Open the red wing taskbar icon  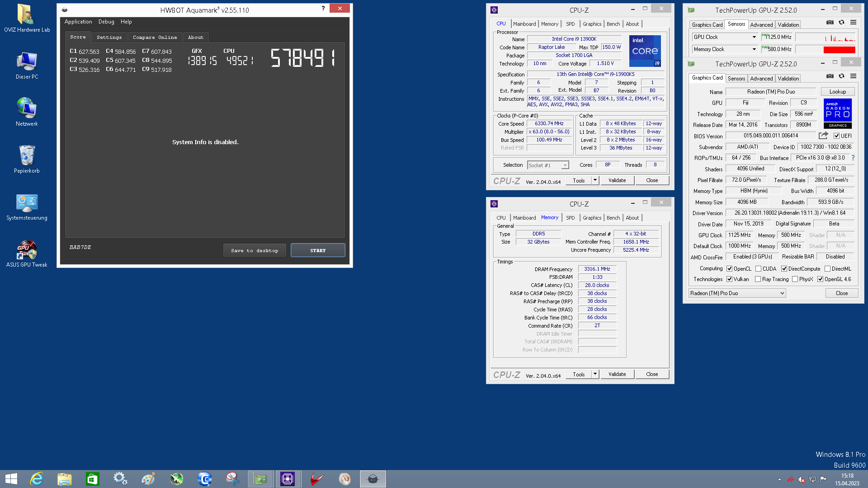pyautogui.click(x=316, y=479)
